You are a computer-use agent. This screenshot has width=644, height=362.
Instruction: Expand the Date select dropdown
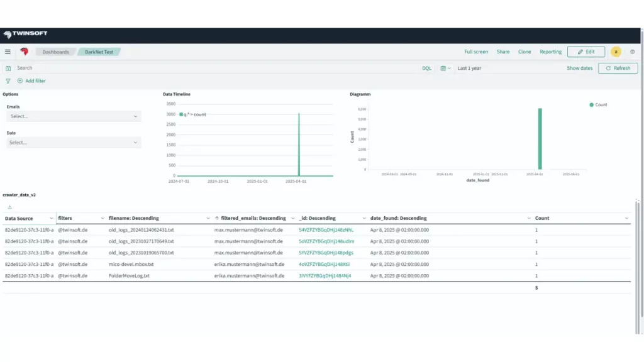74,143
